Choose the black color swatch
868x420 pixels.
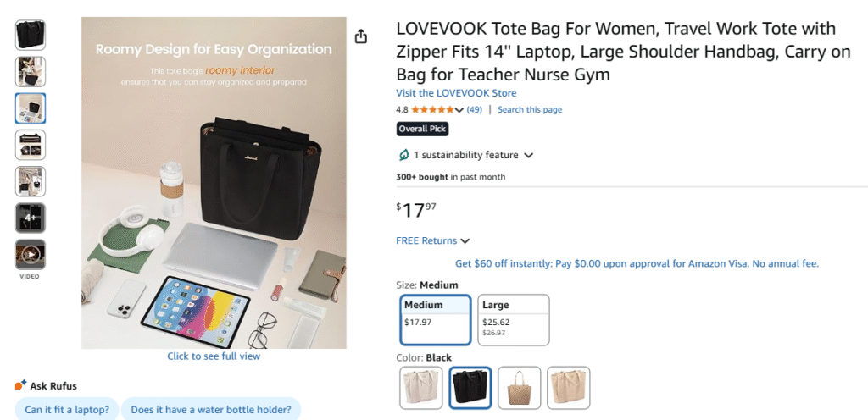pos(470,388)
